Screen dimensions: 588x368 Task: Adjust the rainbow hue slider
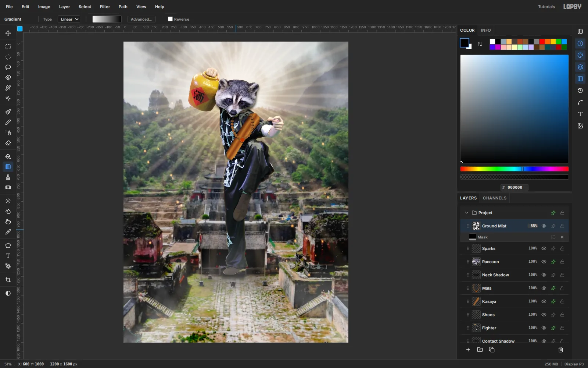pyautogui.click(x=514, y=169)
